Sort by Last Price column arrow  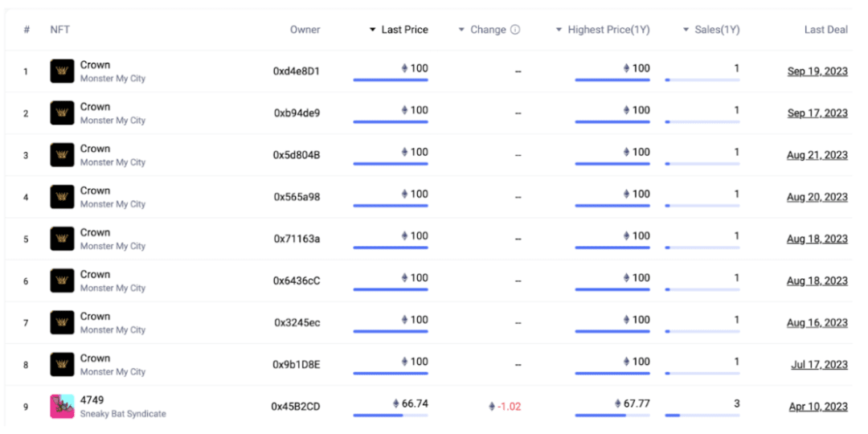[x=372, y=30]
